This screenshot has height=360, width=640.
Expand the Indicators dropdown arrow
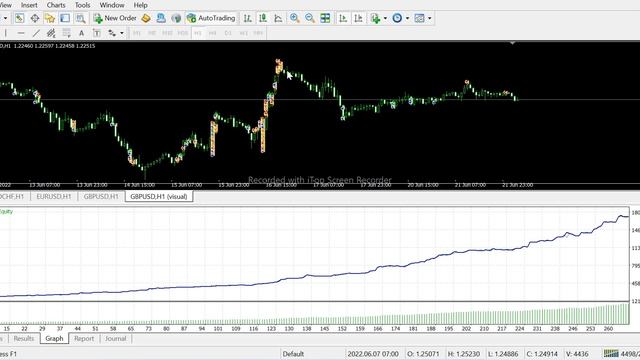click(x=385, y=18)
